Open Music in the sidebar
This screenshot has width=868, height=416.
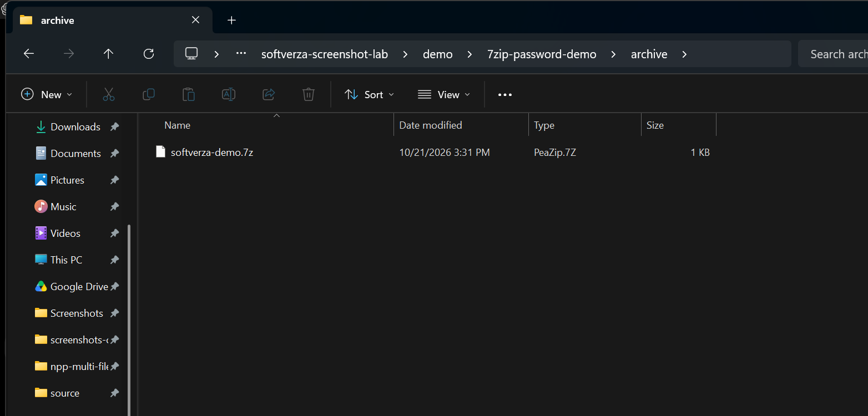pyautogui.click(x=63, y=207)
